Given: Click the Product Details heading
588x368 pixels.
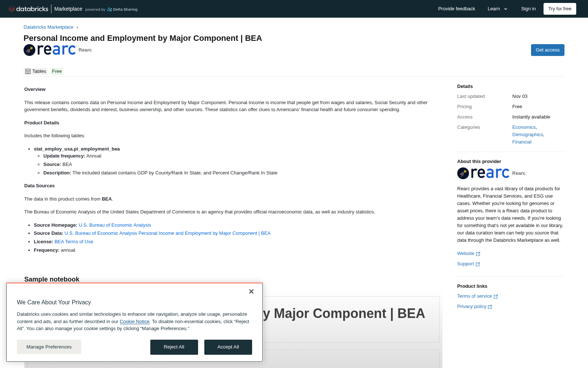Looking at the screenshot, I should 42,123.
